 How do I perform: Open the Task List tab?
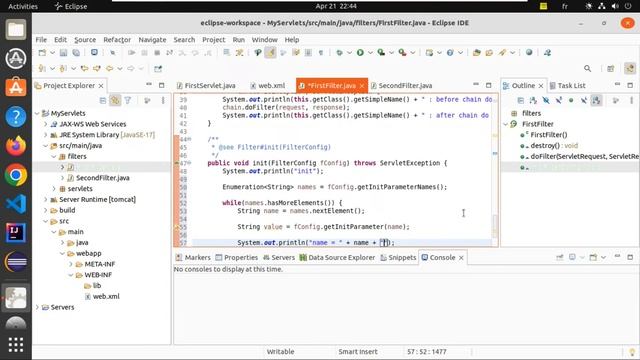567,85
